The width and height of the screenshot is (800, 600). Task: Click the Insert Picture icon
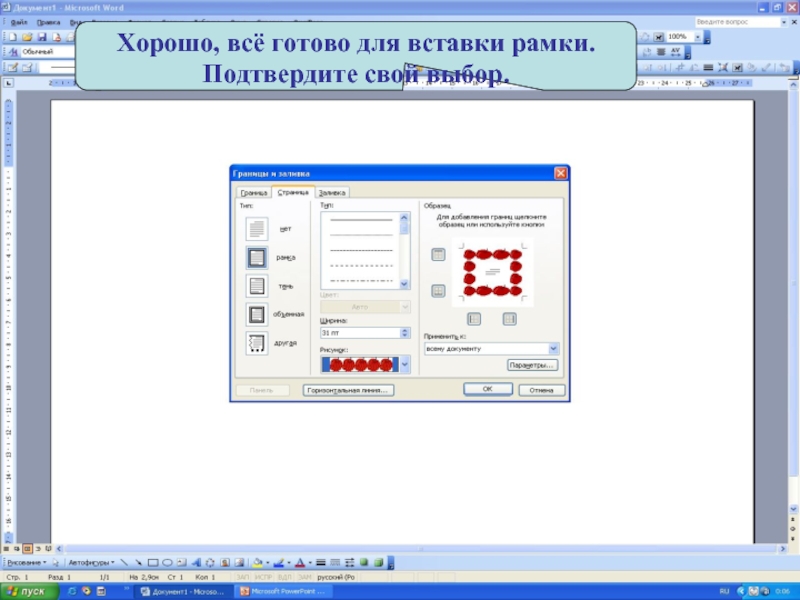(x=239, y=563)
